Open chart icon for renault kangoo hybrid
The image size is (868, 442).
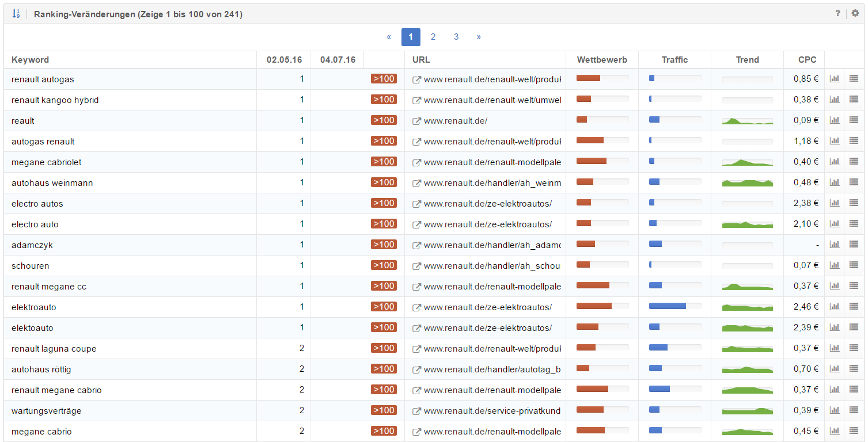click(835, 100)
